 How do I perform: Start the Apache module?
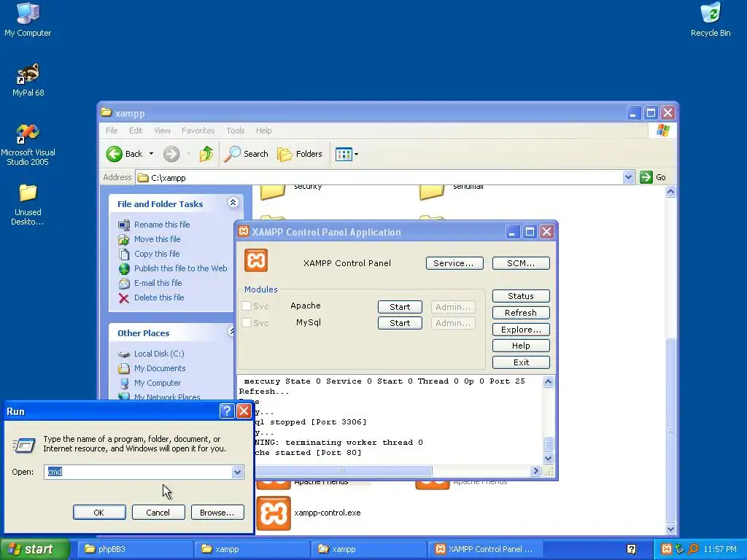click(400, 307)
